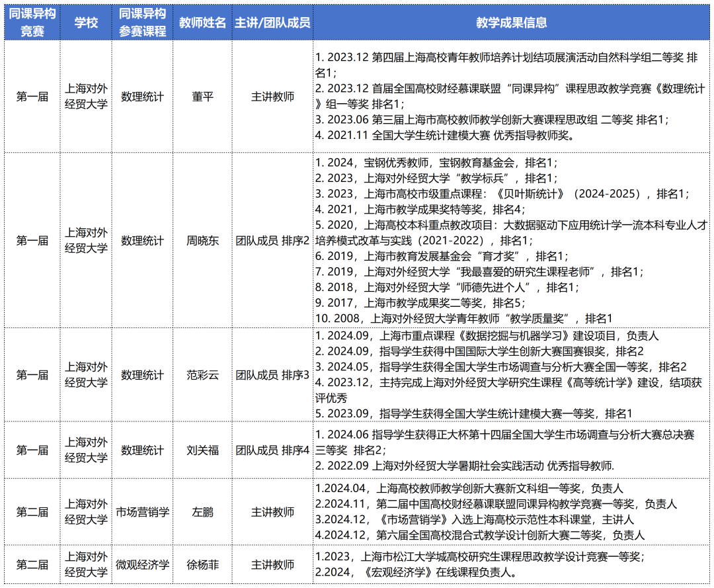Select 数理统计 in 周晓东's row
The width and height of the screenshot is (714, 588).
tap(143, 241)
